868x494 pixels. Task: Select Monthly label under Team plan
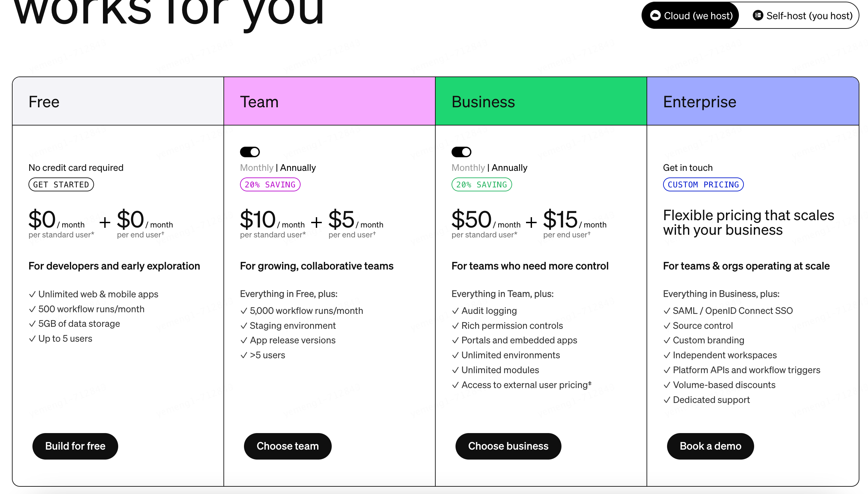click(257, 168)
